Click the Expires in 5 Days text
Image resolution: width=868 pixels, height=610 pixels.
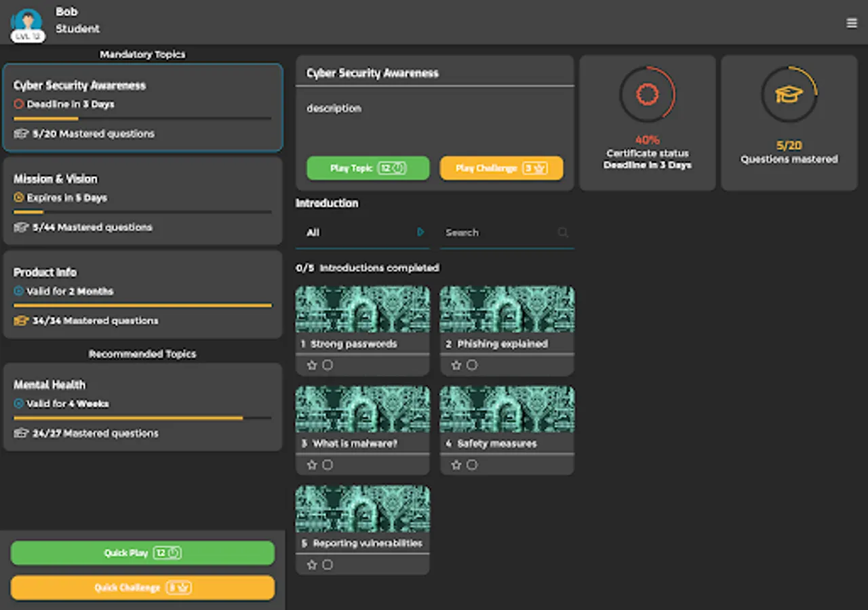67,198
